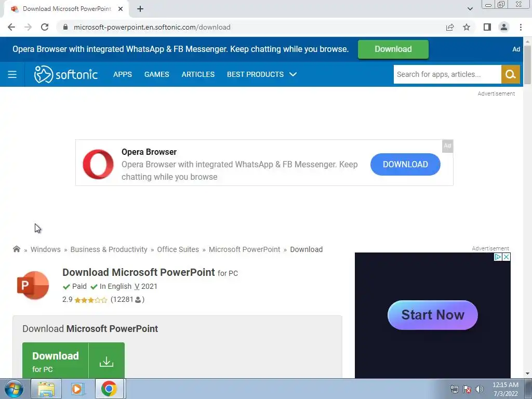
Task: Click the orange search magnifier button
Action: click(x=510, y=74)
